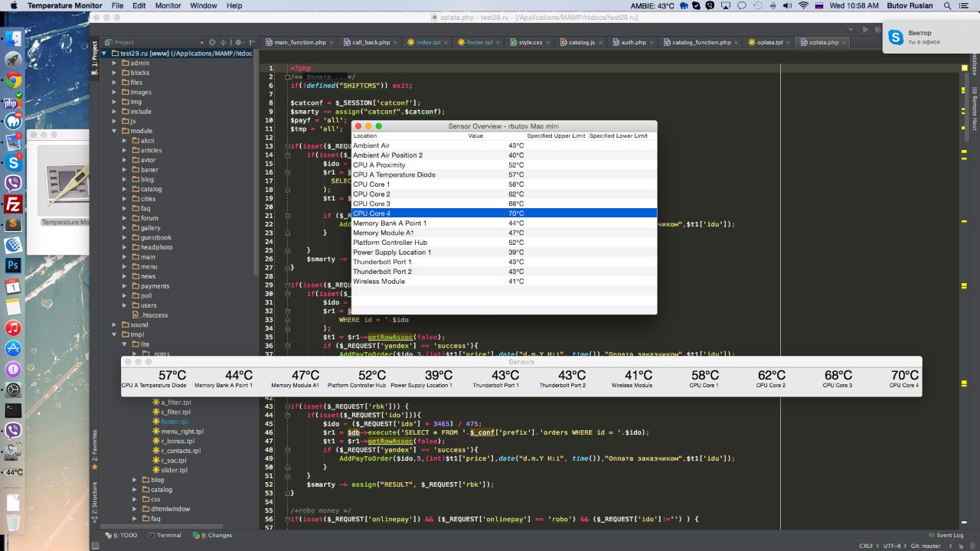Viewport: 980px width, 551px height.
Task: Expand the catalog folder under module
Action: pos(125,189)
